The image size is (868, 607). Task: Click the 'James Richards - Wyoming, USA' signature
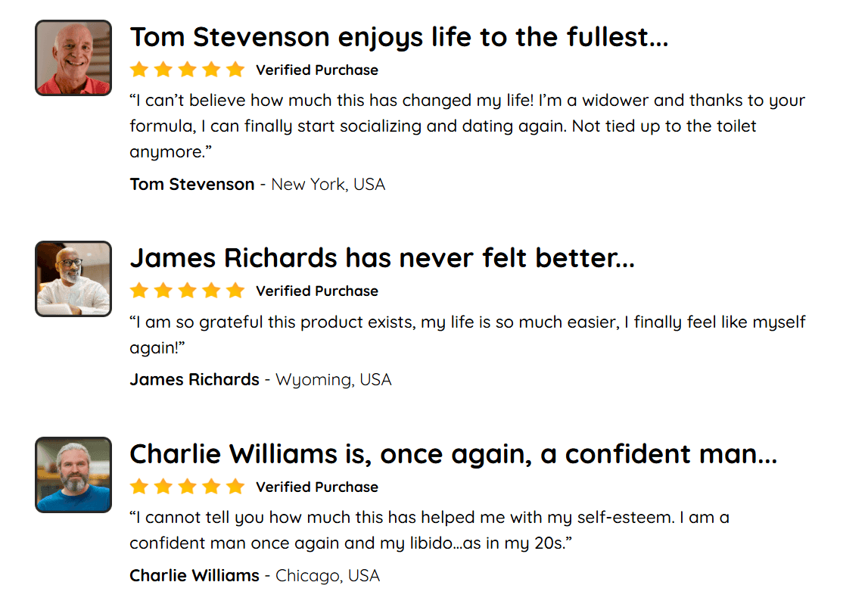pyautogui.click(x=260, y=379)
